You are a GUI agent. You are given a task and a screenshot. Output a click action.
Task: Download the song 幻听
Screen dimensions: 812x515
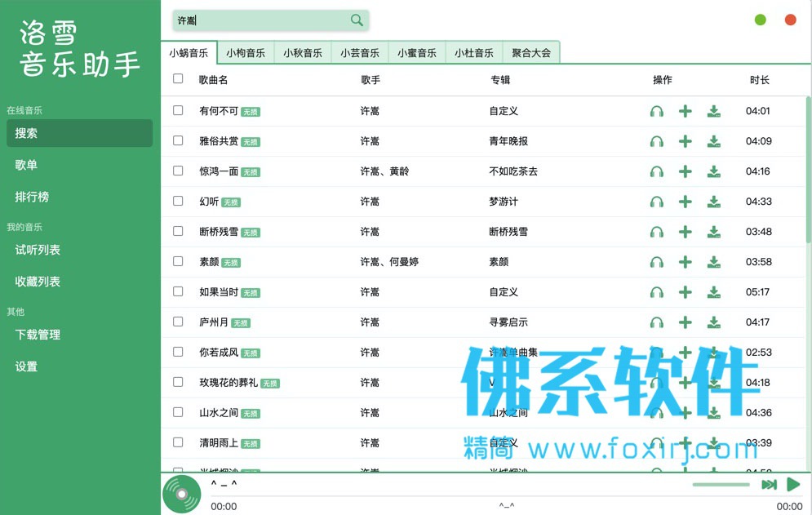coord(713,202)
